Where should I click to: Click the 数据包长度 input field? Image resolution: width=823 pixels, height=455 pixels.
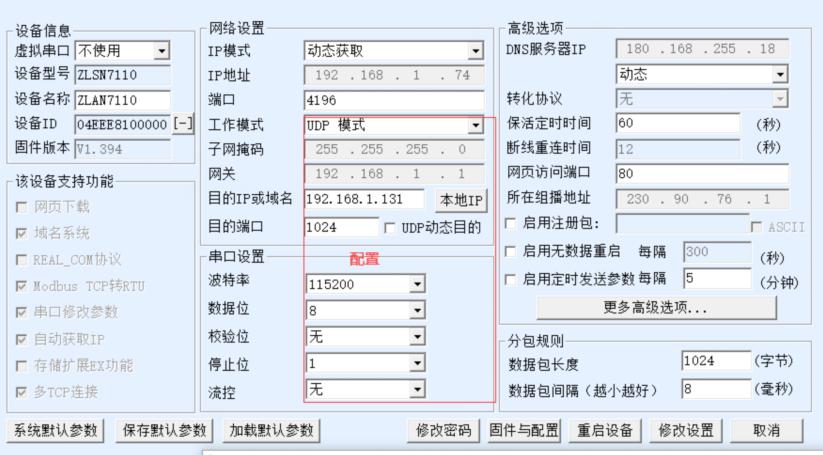click(x=714, y=360)
